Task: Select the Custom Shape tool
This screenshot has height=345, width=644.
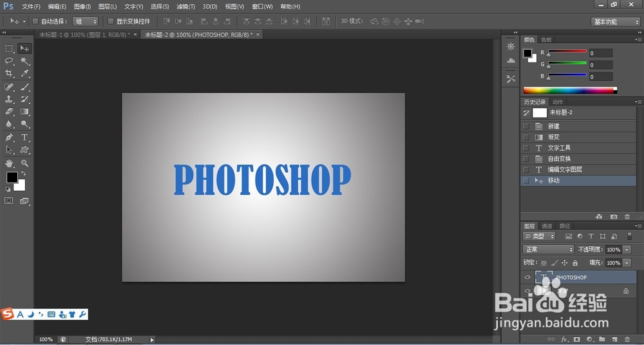Action: tap(24, 150)
